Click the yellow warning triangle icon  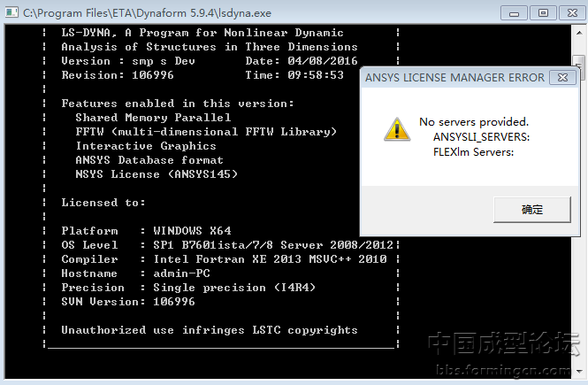pyautogui.click(x=396, y=129)
